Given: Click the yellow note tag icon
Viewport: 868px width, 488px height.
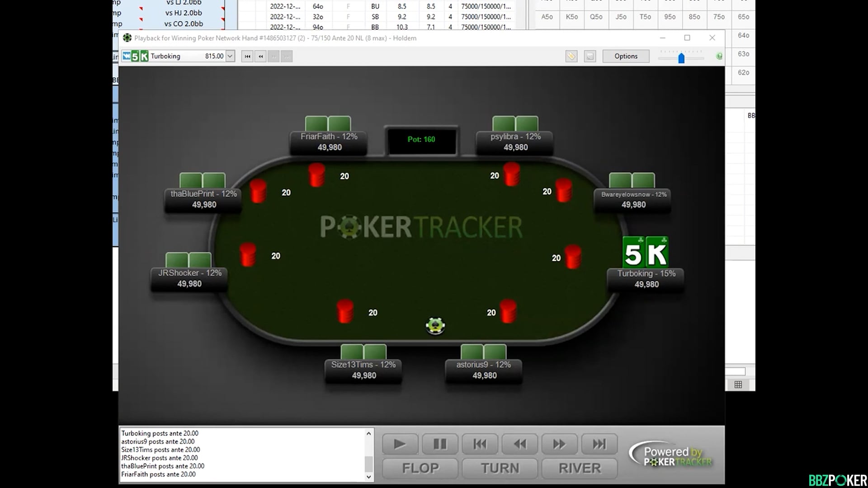Looking at the screenshot, I should [x=571, y=56].
